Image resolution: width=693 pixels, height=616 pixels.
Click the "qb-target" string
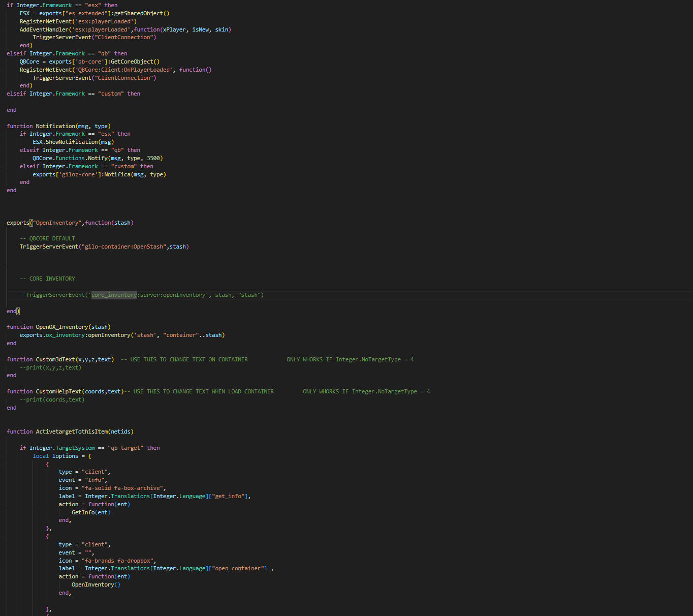click(125, 448)
